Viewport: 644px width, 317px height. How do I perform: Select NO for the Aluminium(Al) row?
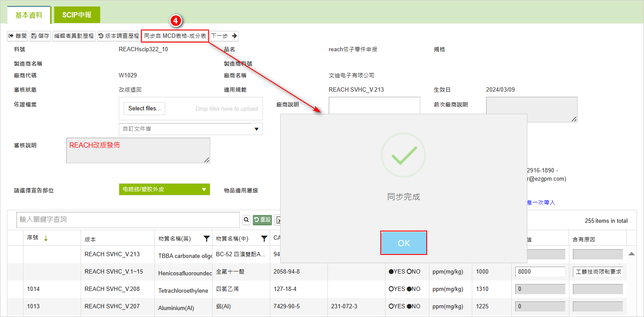click(x=409, y=307)
